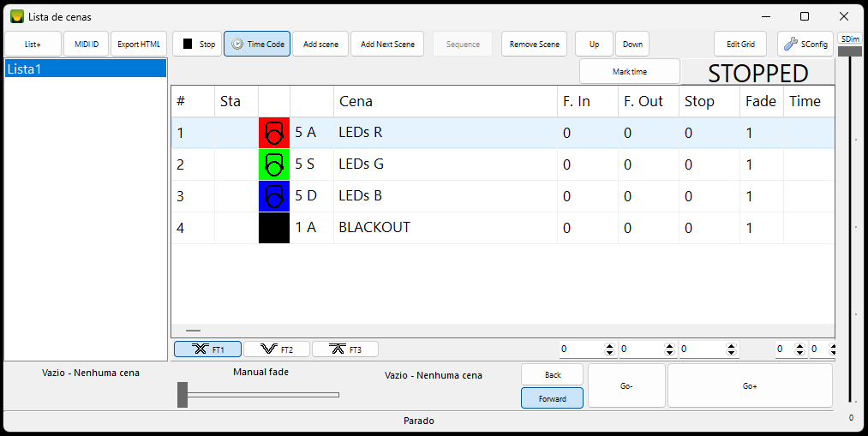Click Export HTML in the toolbar

[x=139, y=45]
